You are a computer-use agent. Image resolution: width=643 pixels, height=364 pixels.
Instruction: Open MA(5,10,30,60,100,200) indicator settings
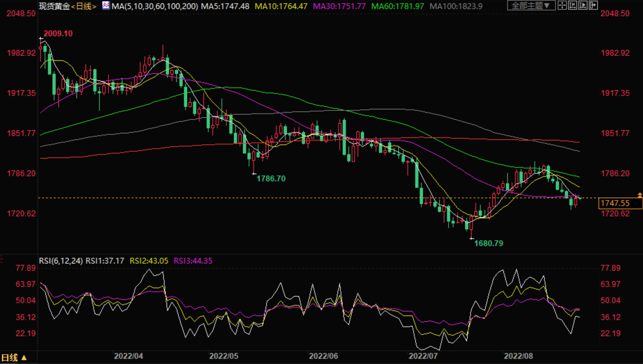(x=155, y=6)
